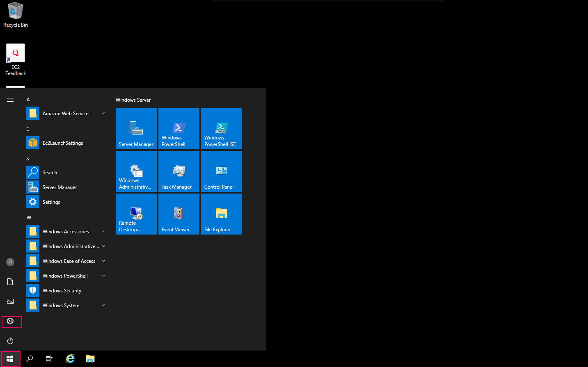Open the Server Manager tile
Viewport: 588px width, 367px height.
coord(136,129)
